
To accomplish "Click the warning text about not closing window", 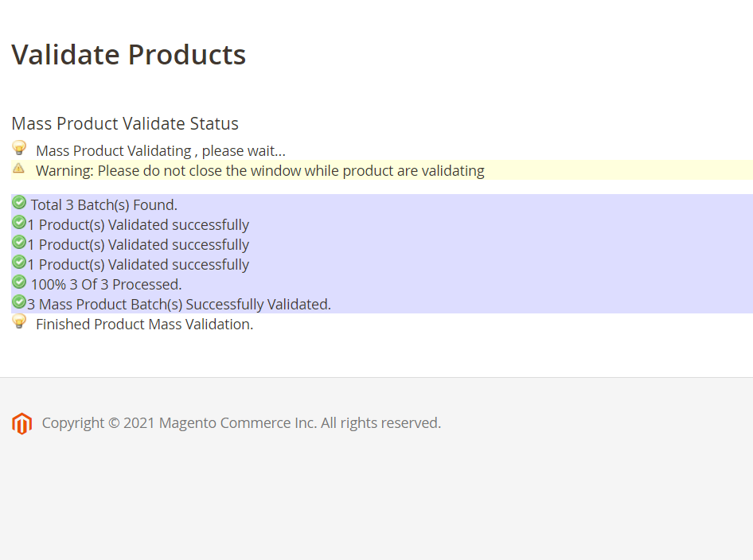I will (x=259, y=171).
